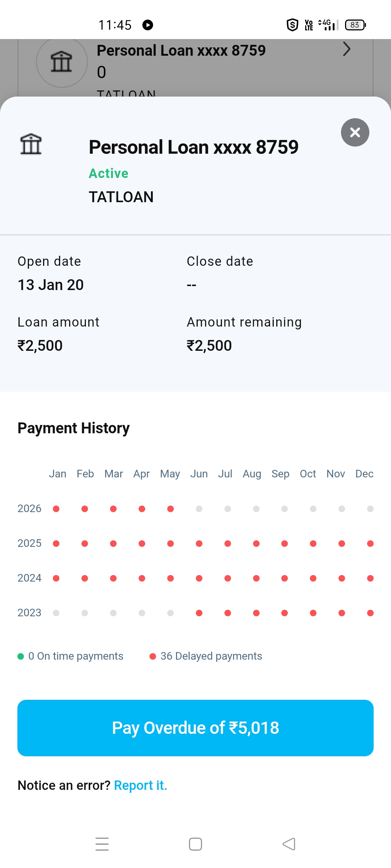The width and height of the screenshot is (391, 868).
Task: Tap Pay Overdue of ₹5,018 button
Action: point(195,728)
